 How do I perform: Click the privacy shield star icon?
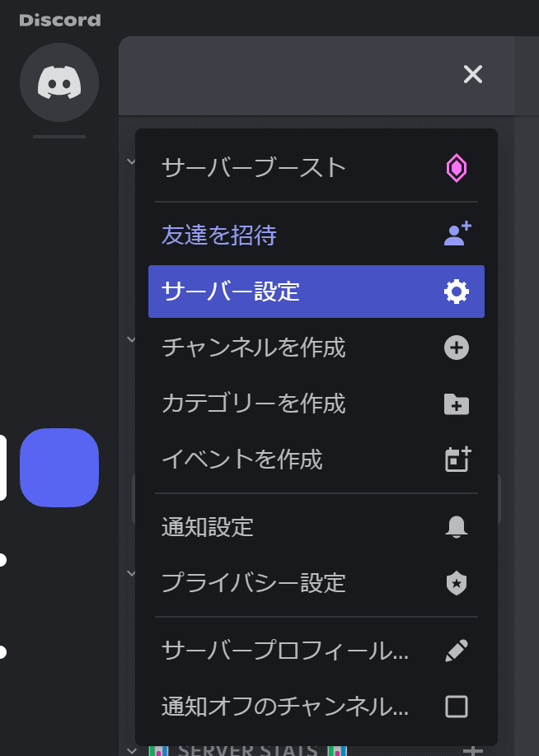coord(456,583)
